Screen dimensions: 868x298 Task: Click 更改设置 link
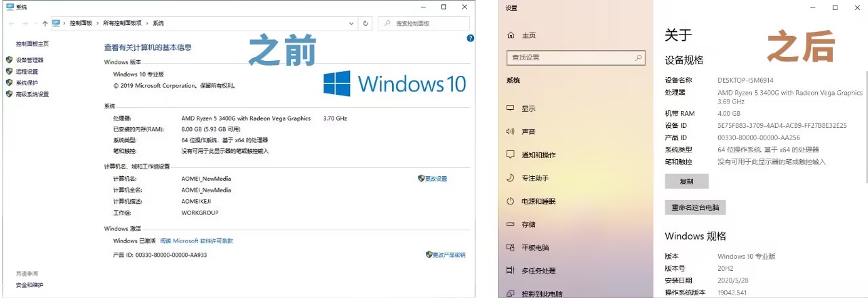435,178
